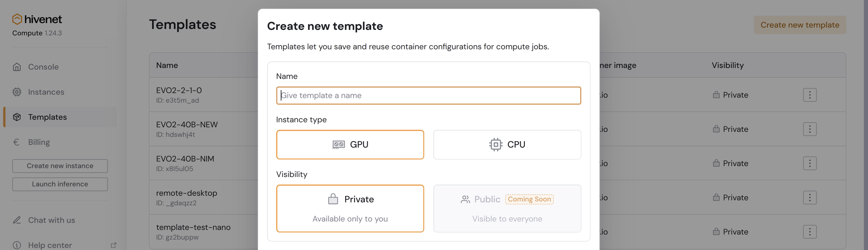The width and height of the screenshot is (868, 250).
Task: Click the Billing euro icon
Action: point(16,142)
